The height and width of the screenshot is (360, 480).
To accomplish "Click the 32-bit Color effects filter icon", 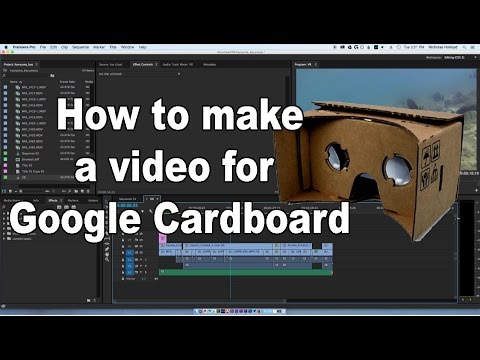I will [66, 207].
